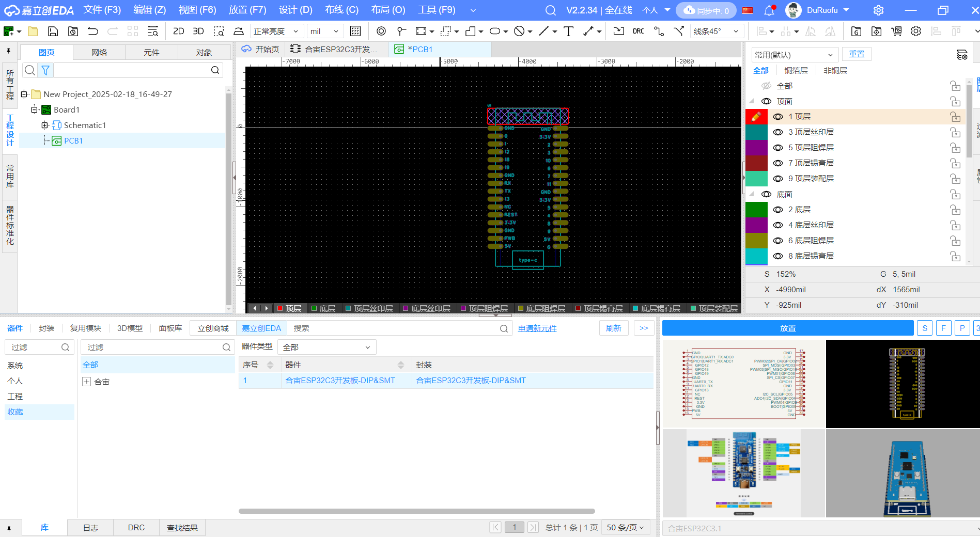Expand the Schematic1 tree node

click(x=45, y=125)
